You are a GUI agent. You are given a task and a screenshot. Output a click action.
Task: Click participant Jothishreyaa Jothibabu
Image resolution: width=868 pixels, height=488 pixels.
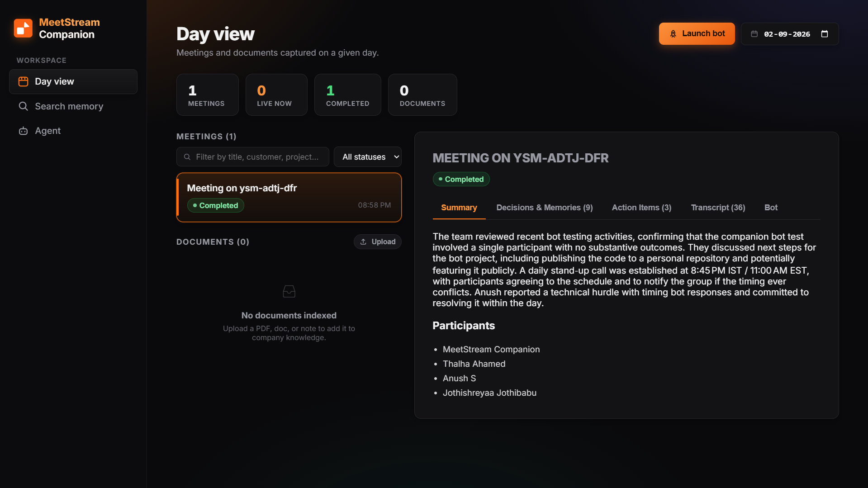point(489,393)
